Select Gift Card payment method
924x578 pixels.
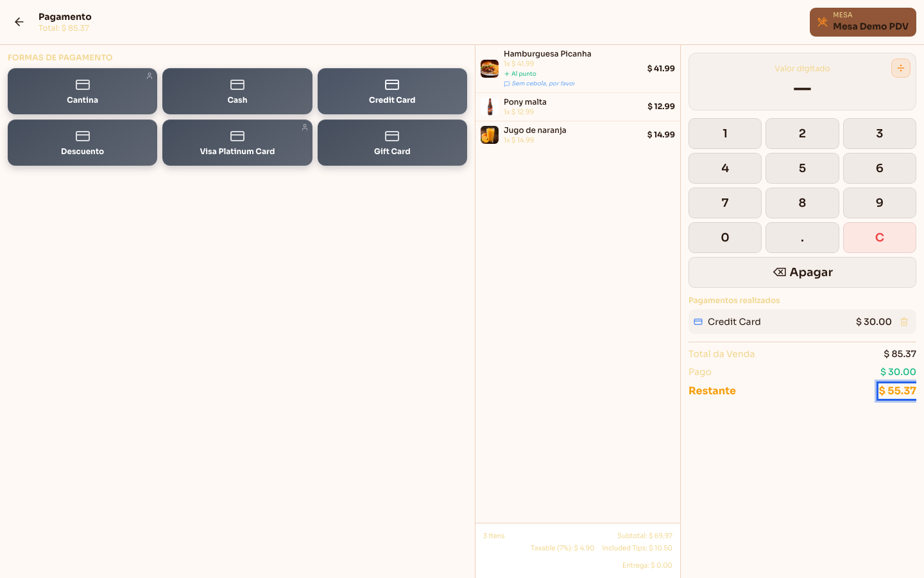pyautogui.click(x=392, y=143)
